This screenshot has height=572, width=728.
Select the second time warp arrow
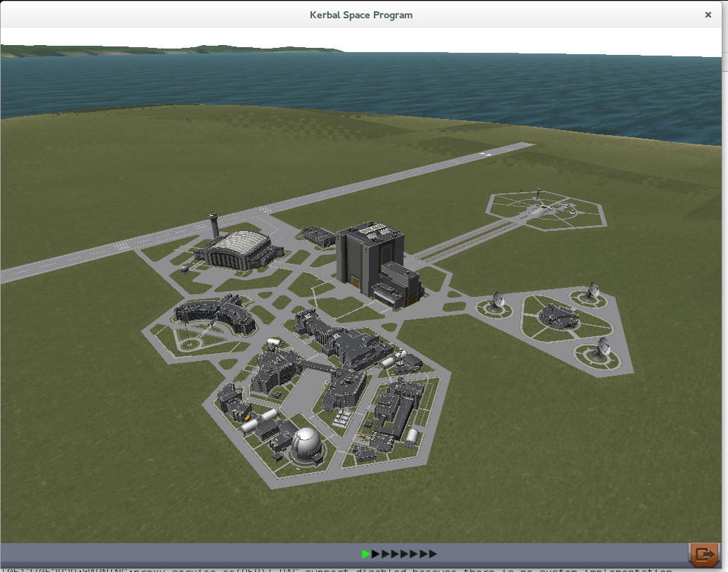coord(376,554)
